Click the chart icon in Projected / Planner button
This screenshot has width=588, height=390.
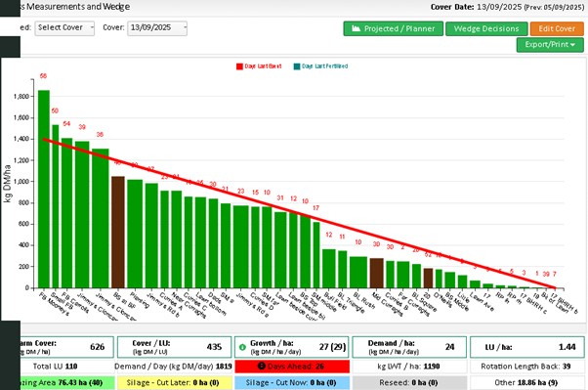pyautogui.click(x=356, y=28)
